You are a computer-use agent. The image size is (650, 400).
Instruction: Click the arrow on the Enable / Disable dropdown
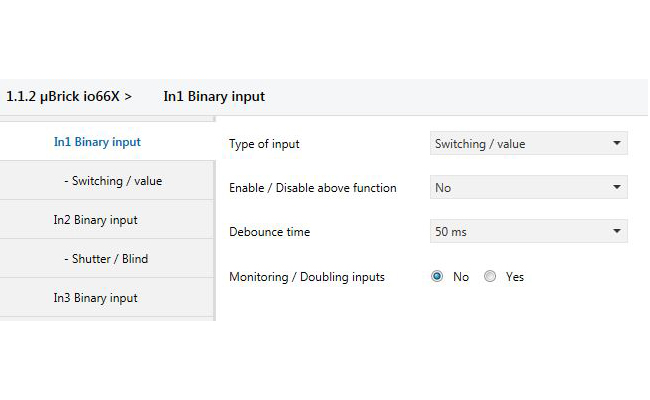(617, 188)
